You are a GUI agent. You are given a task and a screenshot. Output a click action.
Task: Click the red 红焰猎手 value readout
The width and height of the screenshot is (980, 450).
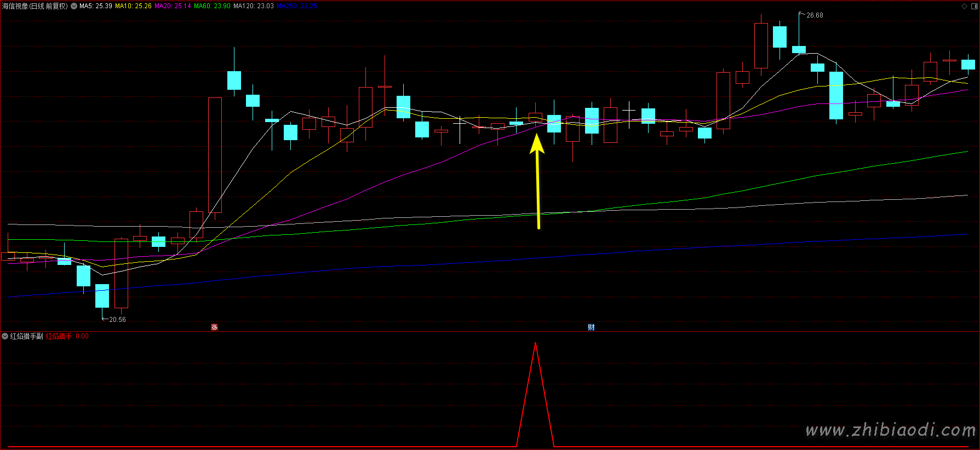point(67,336)
